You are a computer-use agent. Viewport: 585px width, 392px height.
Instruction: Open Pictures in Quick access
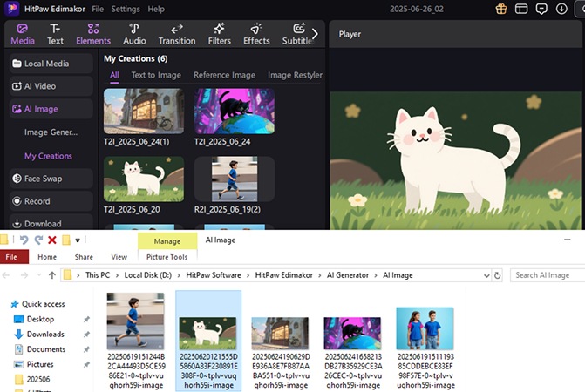tap(40, 364)
